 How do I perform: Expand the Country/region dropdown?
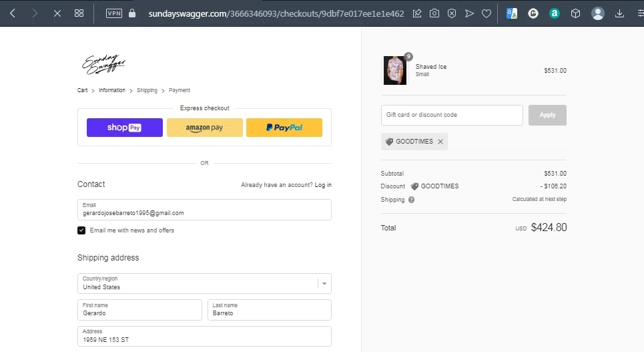[x=324, y=283]
